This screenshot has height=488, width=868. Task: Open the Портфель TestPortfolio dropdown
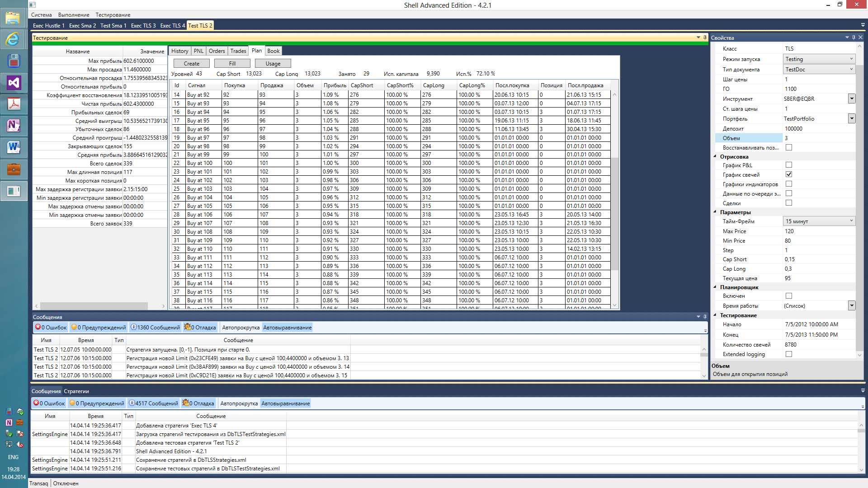point(852,118)
